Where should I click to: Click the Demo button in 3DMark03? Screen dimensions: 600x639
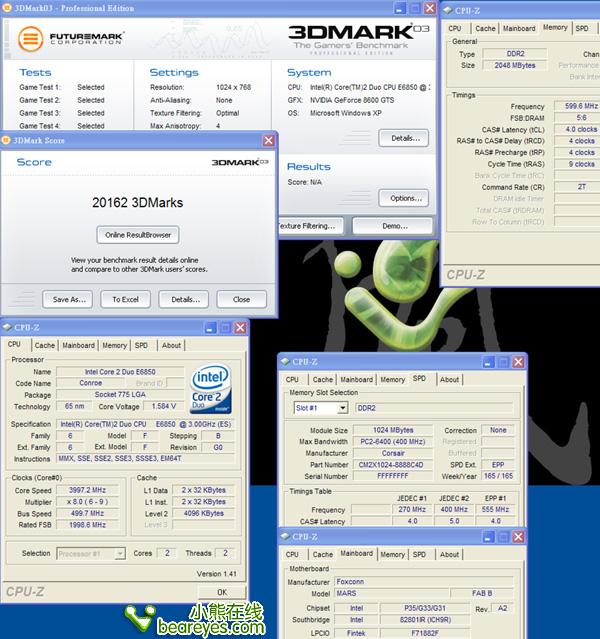pos(393,226)
